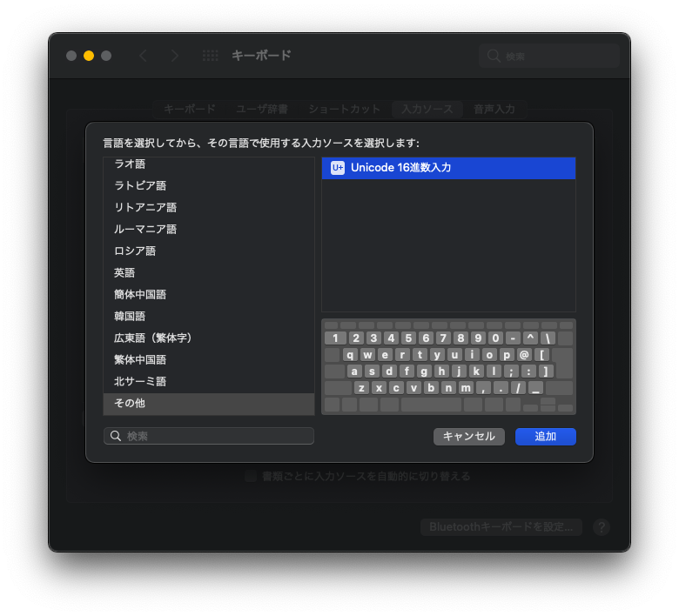Select Unicode 16進数入力 input source
Screen dimensions: 679x616
click(448, 168)
